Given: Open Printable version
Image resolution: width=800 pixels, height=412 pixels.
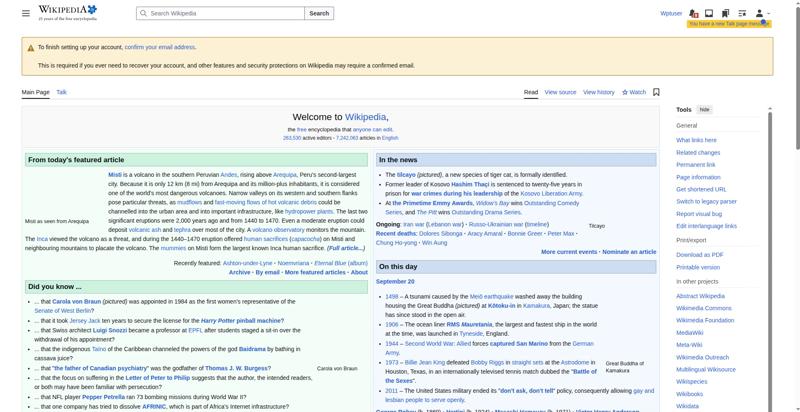Looking at the screenshot, I should (x=697, y=267).
